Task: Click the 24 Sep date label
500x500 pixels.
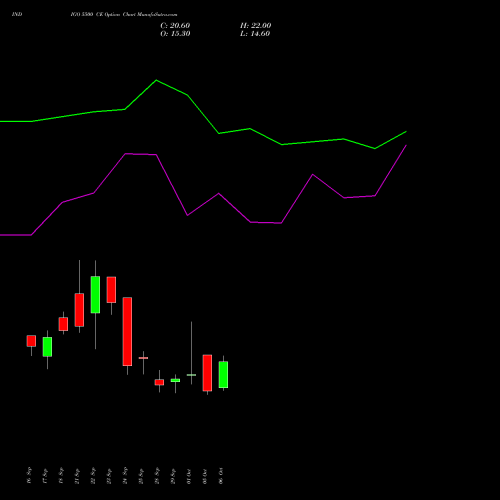Action: pos(125,475)
